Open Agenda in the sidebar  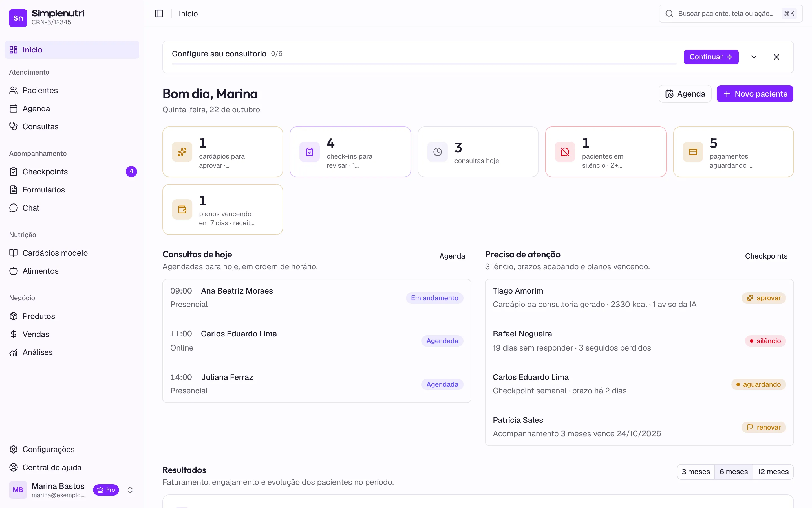pyautogui.click(x=72, y=109)
